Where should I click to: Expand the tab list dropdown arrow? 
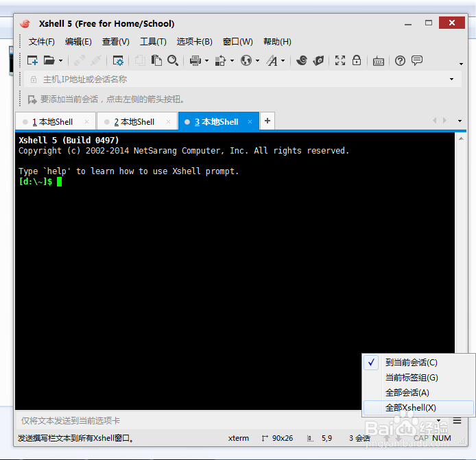point(460,121)
